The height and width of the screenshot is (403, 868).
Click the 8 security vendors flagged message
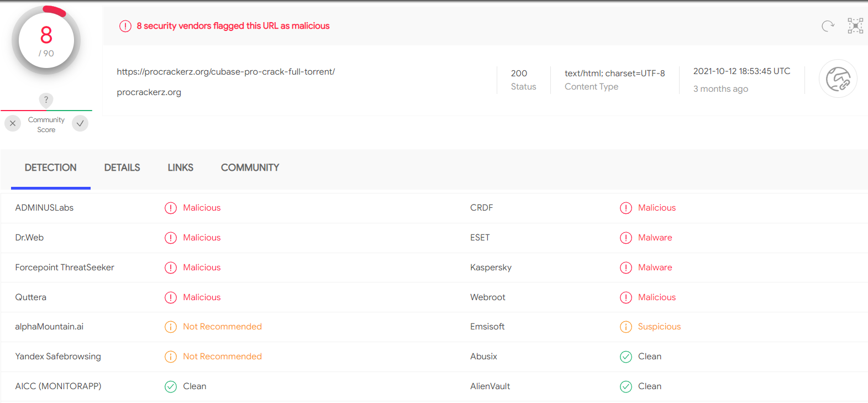[233, 26]
